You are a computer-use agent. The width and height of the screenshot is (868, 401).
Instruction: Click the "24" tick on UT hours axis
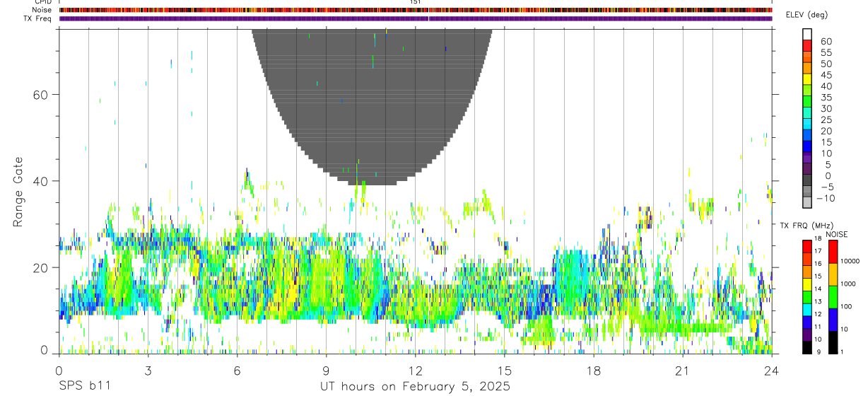point(772,370)
